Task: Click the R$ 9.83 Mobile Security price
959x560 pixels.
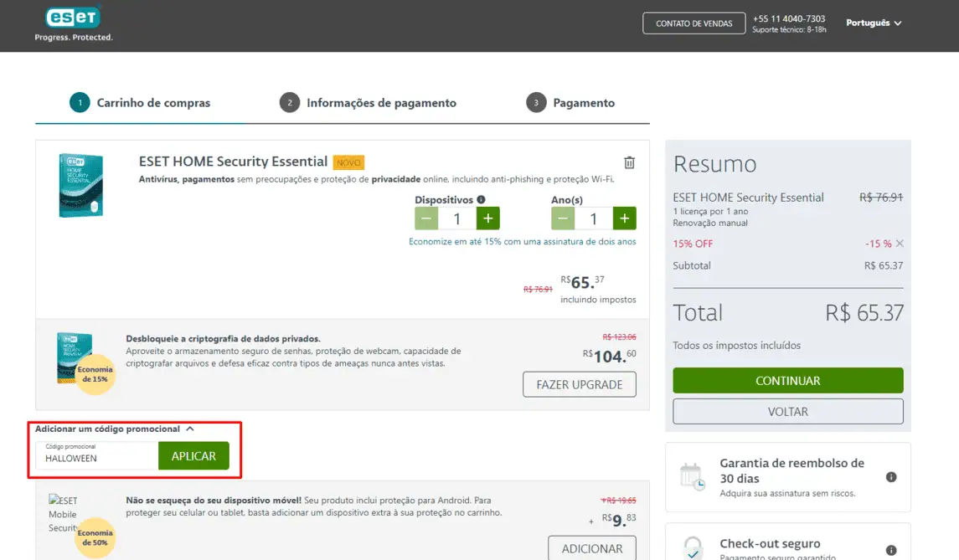Action: 619,520
